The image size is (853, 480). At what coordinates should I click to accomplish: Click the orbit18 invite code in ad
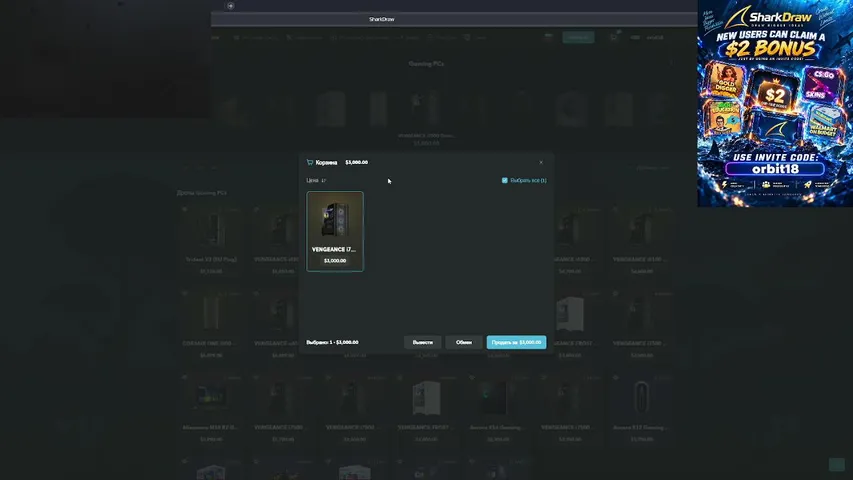[775, 169]
